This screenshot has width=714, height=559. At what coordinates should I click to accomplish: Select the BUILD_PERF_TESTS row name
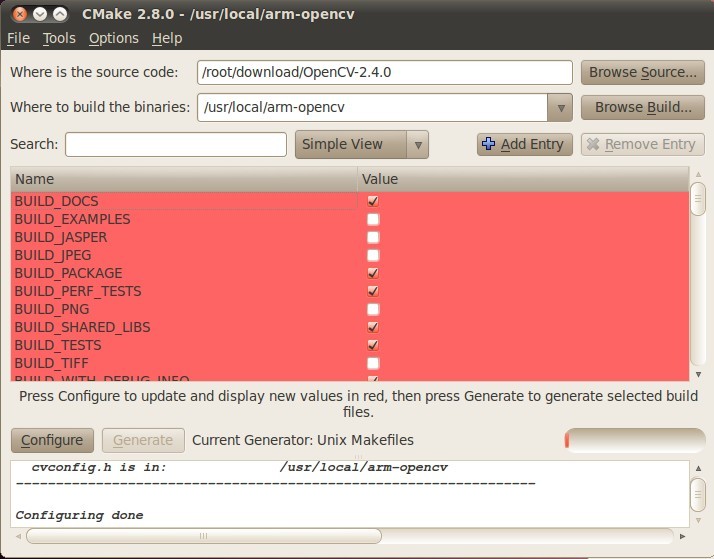pyautogui.click(x=78, y=291)
